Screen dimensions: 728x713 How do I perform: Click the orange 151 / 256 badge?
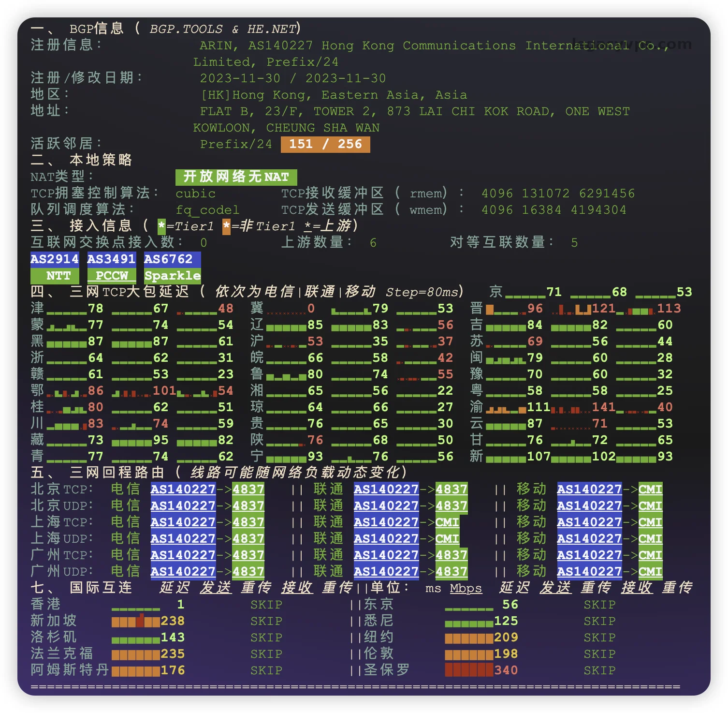tap(325, 144)
